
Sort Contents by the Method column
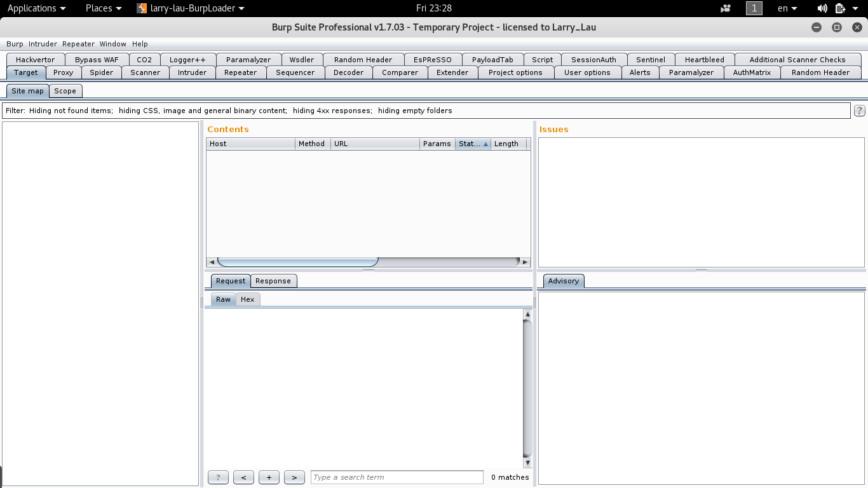click(x=313, y=144)
